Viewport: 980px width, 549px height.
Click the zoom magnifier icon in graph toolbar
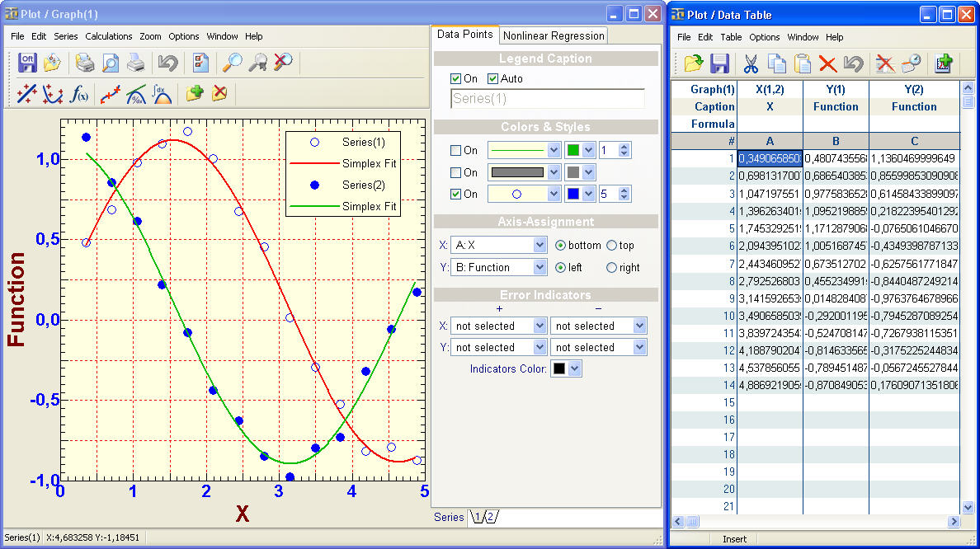[x=232, y=63]
